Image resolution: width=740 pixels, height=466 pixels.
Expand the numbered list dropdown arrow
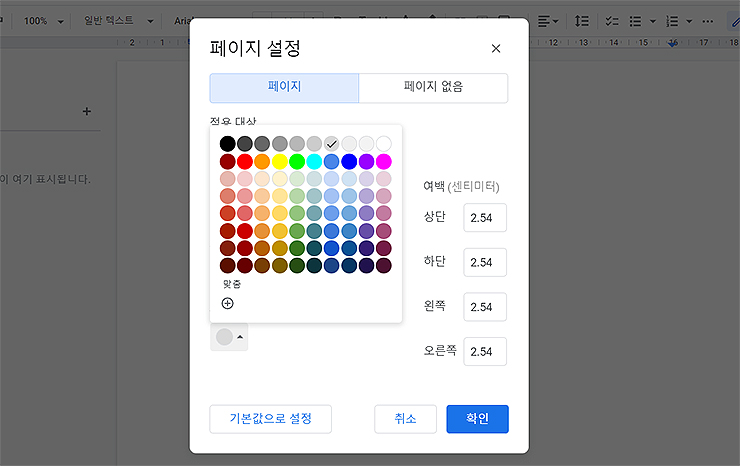tap(689, 21)
